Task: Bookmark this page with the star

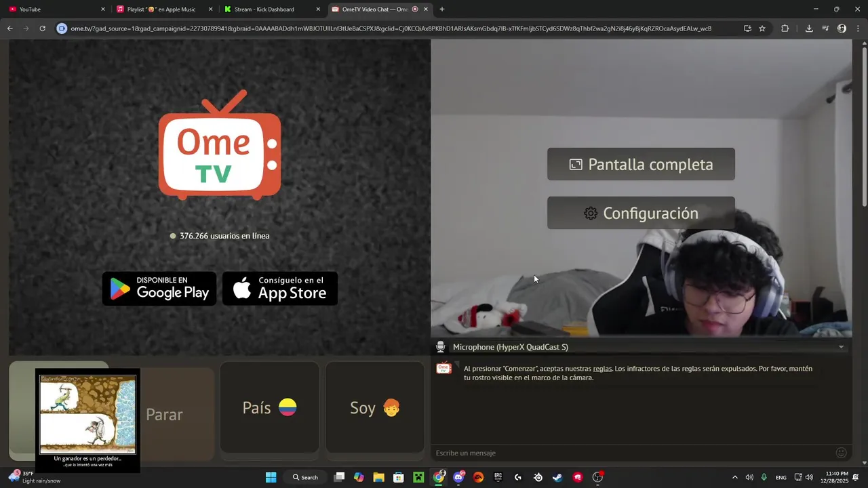Action: [762, 28]
